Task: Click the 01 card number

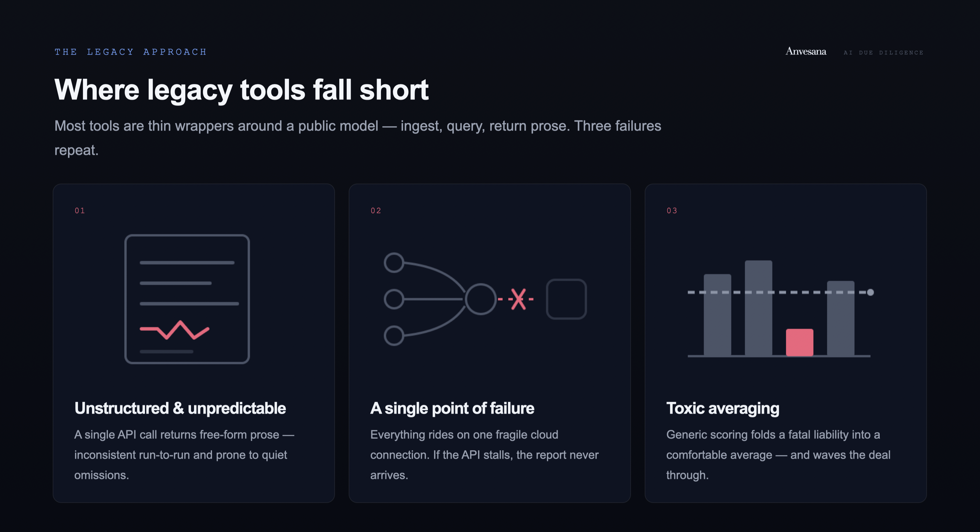Action: tap(80, 210)
